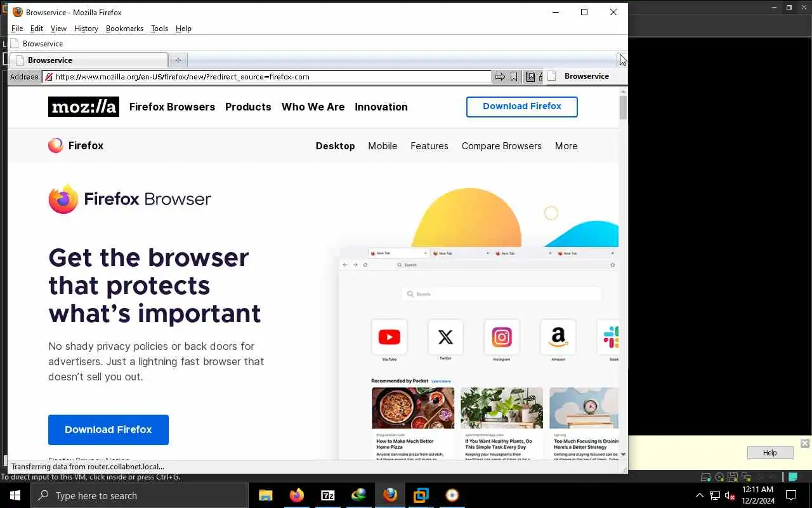Screen dimensions: 812x508
Task: Select the active classic Firefox taskbar icon
Action: 390,495
